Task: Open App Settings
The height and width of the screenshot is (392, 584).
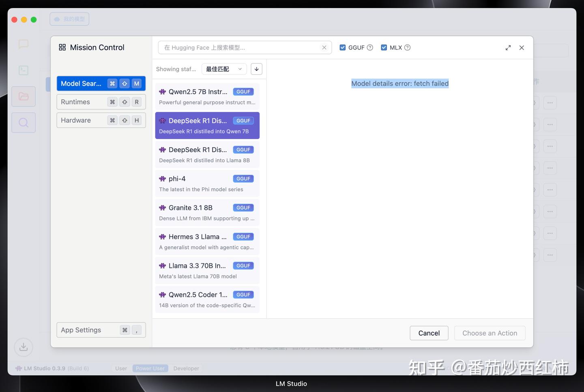Action: [x=101, y=330]
